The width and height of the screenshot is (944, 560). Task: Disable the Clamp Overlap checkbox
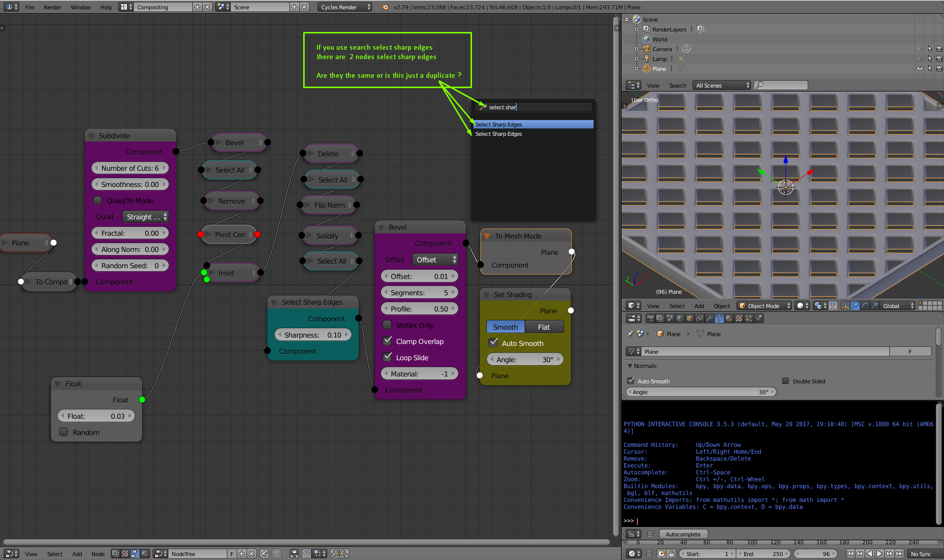[387, 341]
